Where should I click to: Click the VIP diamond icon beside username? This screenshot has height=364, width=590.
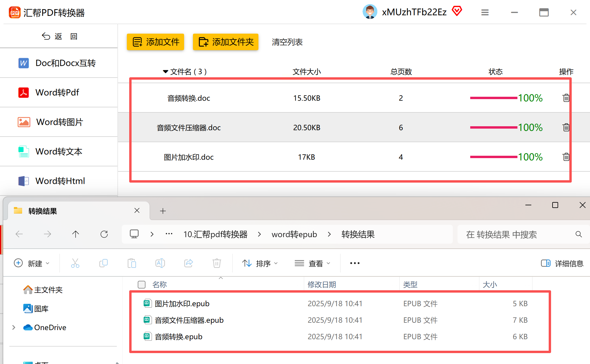point(457,11)
